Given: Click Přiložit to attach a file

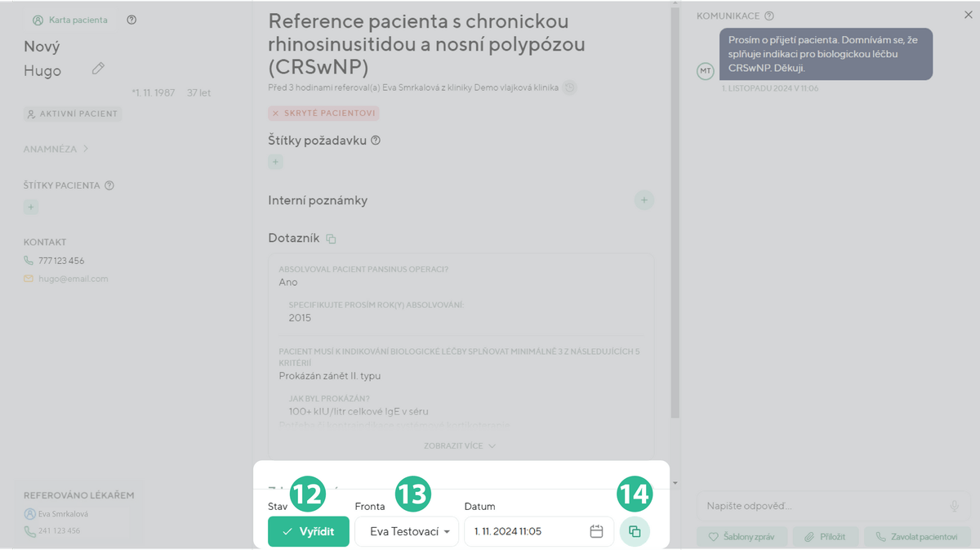Looking at the screenshot, I should point(825,537).
